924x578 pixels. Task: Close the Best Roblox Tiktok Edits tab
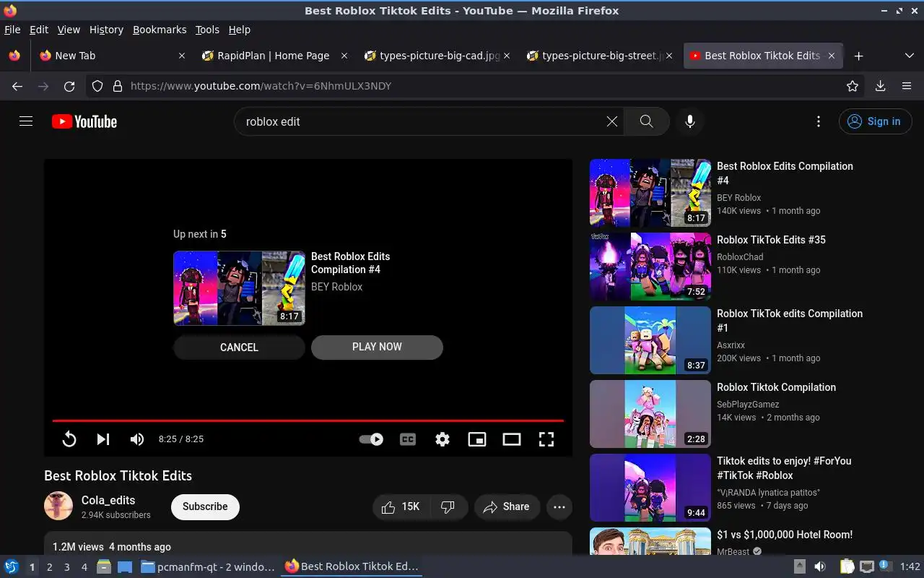pos(832,56)
